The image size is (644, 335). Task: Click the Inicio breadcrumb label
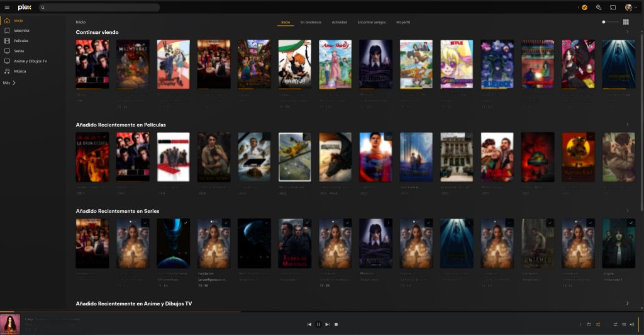80,22
